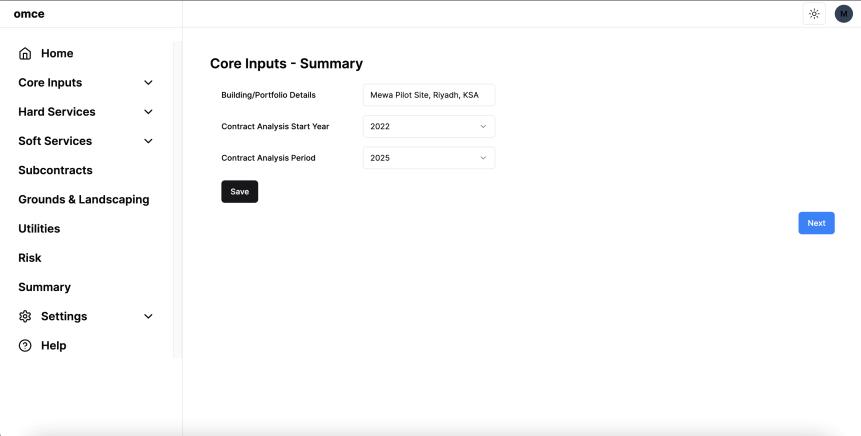
Task: Open the Risk page
Action: point(30,258)
